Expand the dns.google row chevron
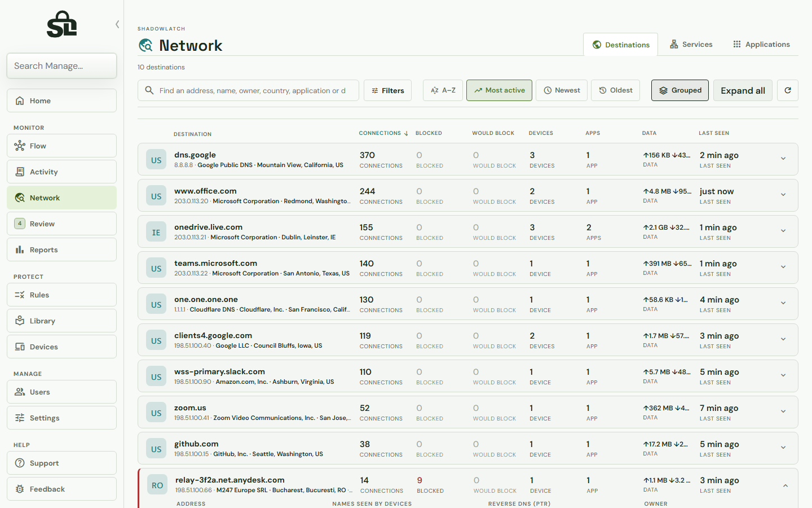Screen dimensions: 812x508 tap(783, 159)
